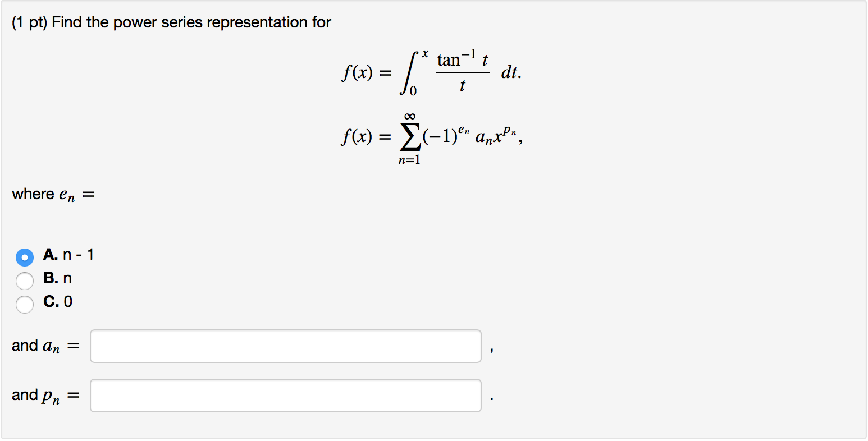This screenshot has width=868, height=441.
Task: Click inside the a_n answer field
Action: (x=285, y=346)
